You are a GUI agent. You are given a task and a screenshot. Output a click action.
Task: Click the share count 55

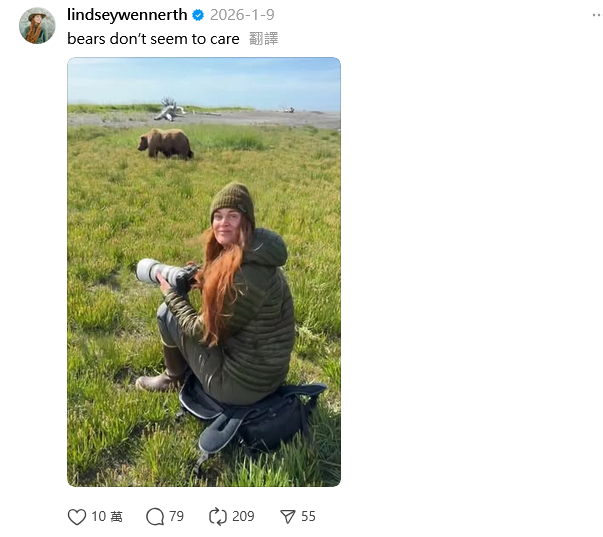point(308,517)
